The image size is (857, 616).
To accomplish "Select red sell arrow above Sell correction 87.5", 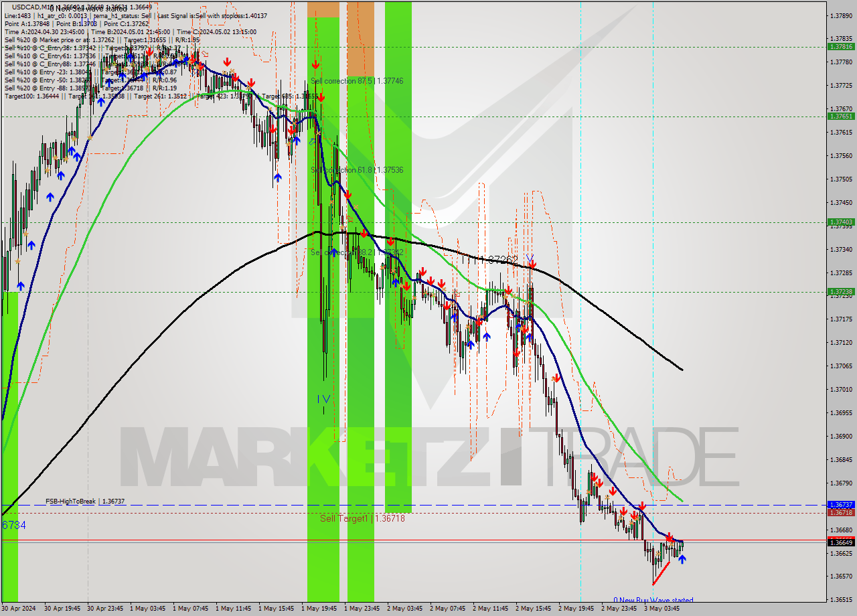I will 315,64.
